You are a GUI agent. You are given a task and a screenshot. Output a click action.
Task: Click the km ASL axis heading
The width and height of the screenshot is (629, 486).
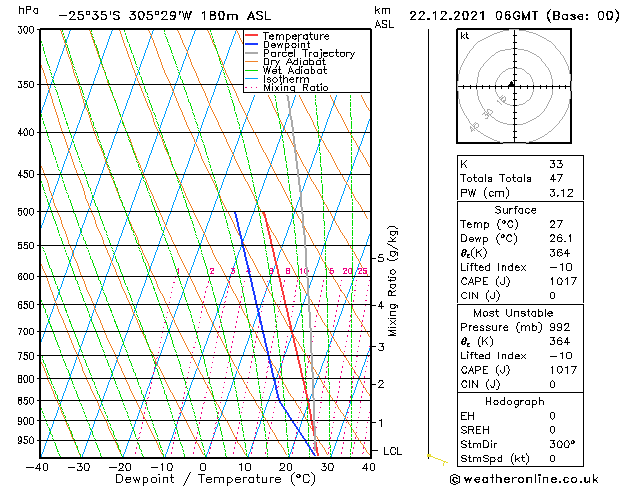(384, 17)
